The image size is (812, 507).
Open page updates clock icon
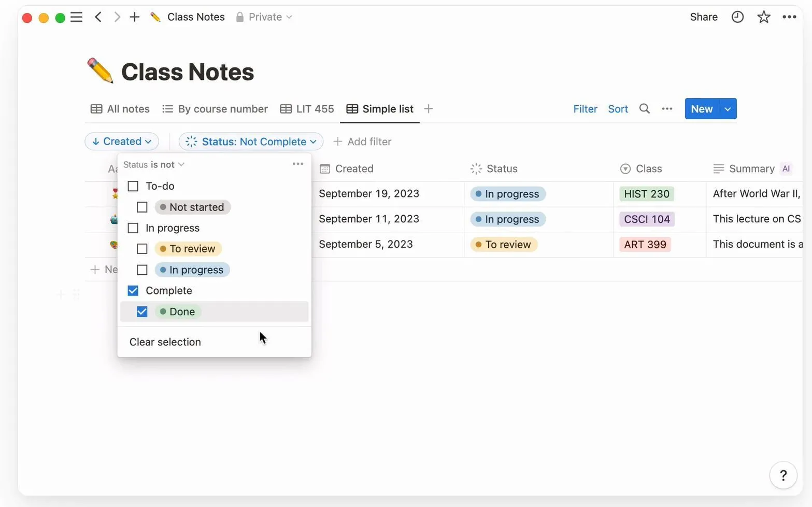click(x=737, y=17)
